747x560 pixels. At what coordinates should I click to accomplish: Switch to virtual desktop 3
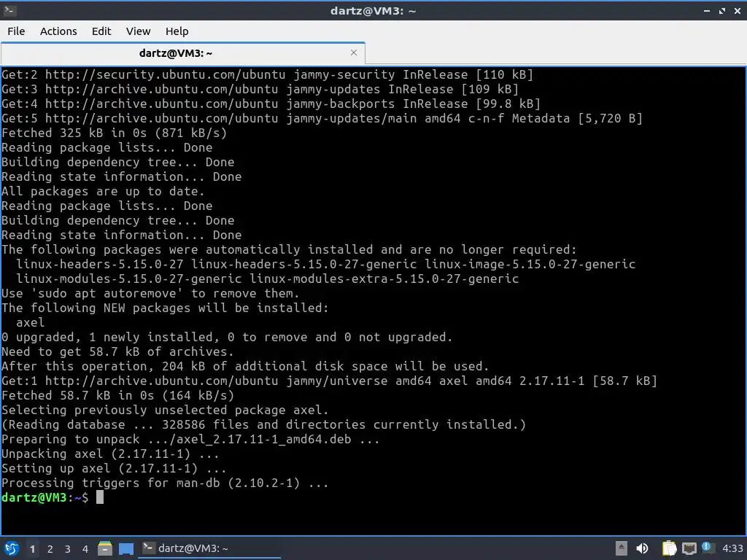coord(68,549)
